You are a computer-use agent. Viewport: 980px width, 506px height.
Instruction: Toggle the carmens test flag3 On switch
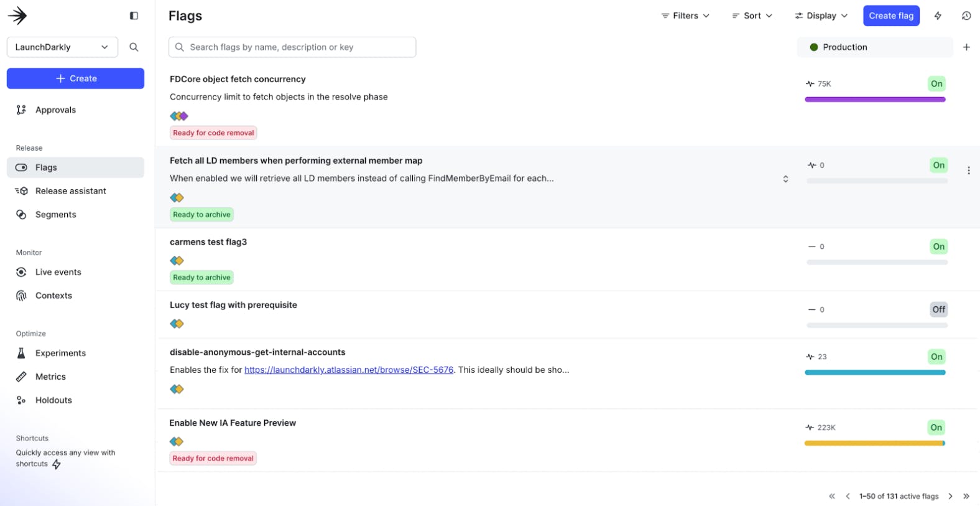(x=938, y=246)
